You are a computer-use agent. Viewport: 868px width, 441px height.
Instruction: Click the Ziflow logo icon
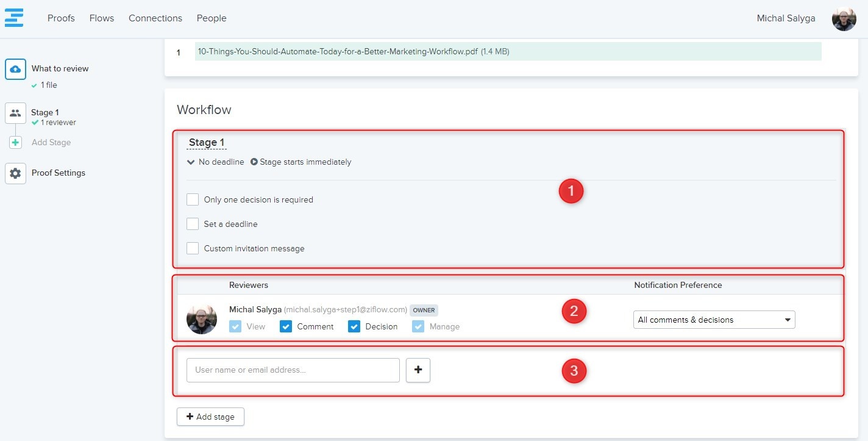pyautogui.click(x=14, y=18)
